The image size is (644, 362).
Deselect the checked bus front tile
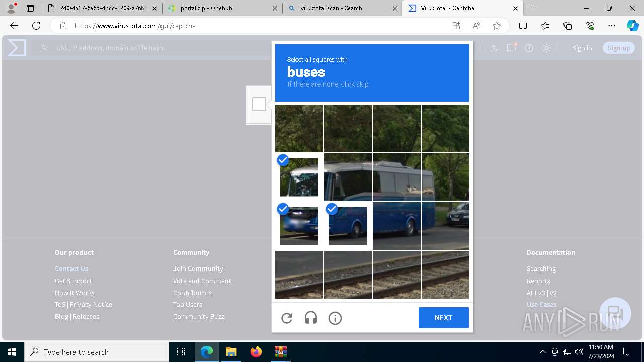click(x=299, y=177)
